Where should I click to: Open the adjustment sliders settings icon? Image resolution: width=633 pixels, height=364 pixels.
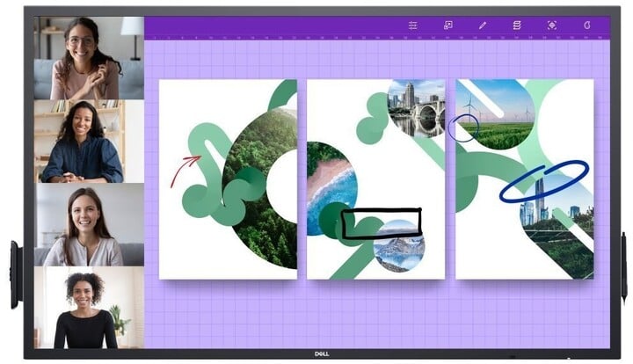(412, 25)
